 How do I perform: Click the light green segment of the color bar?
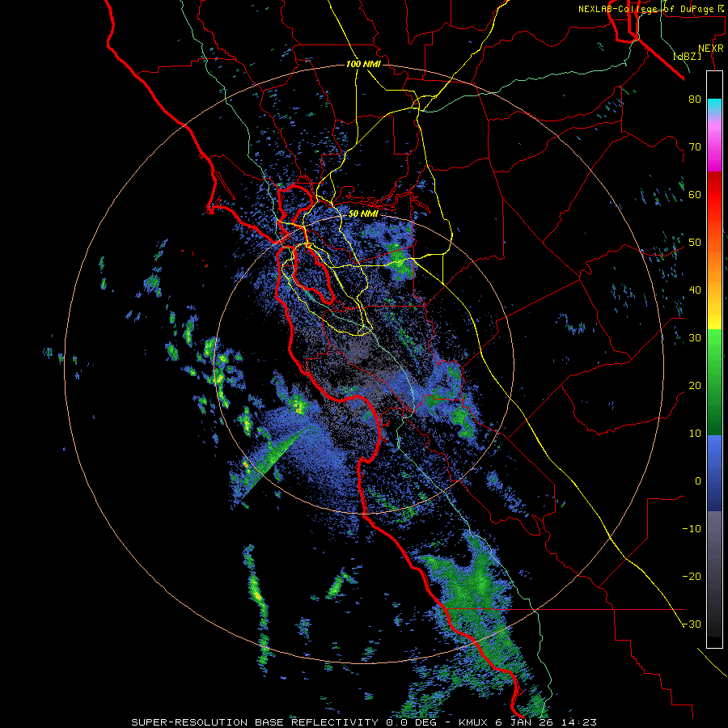click(x=714, y=348)
